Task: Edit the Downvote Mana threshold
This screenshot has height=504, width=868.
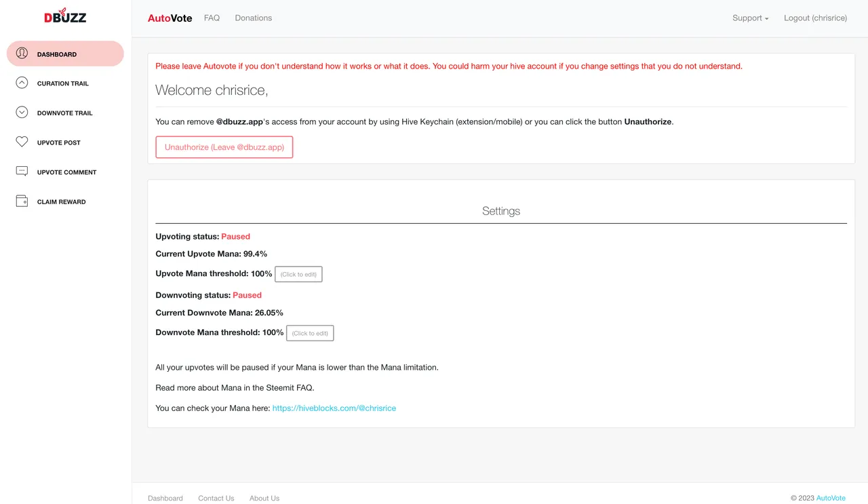Action: click(x=310, y=333)
